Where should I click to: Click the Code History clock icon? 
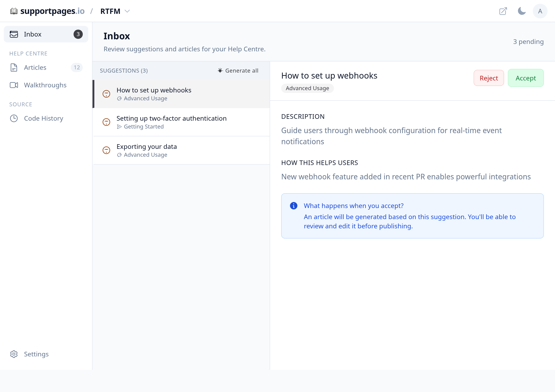pos(14,118)
